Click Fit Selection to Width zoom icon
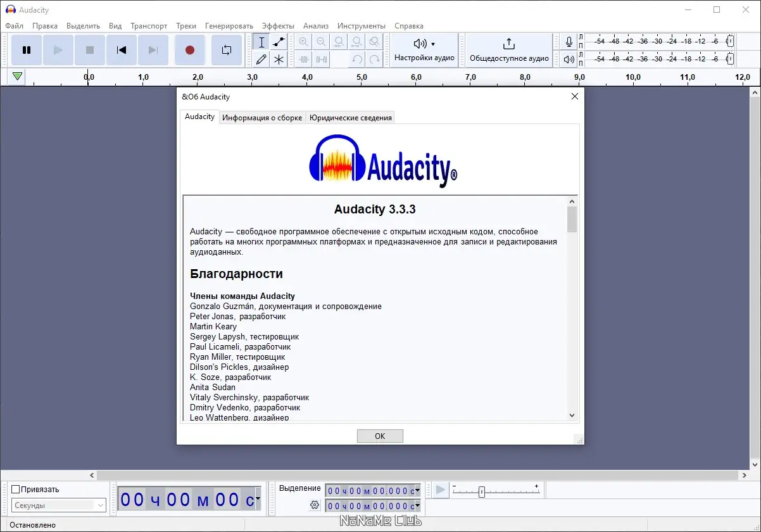The image size is (761, 532). (x=339, y=42)
